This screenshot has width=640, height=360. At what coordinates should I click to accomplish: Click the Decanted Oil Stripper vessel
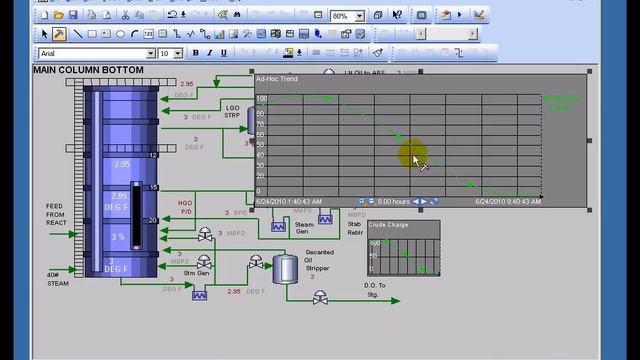(x=285, y=269)
